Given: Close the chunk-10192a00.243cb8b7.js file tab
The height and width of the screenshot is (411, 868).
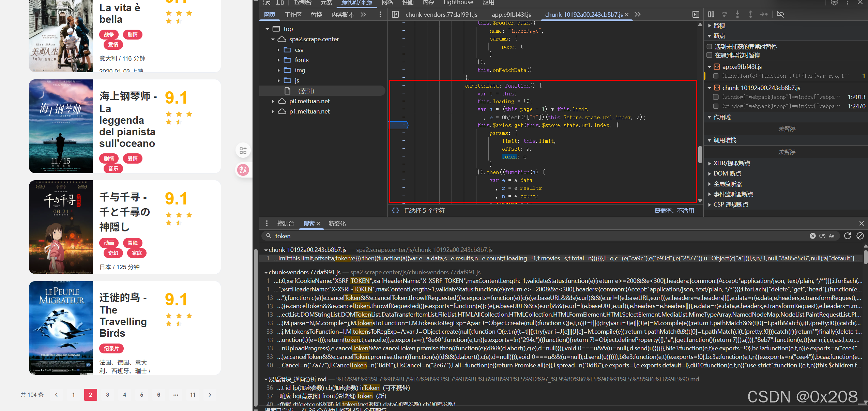Looking at the screenshot, I should (627, 15).
